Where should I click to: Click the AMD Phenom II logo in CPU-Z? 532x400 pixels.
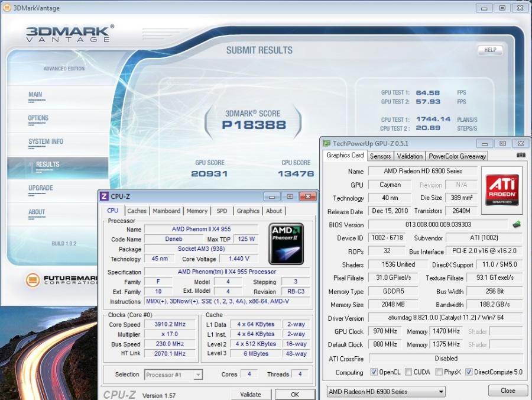pos(286,244)
